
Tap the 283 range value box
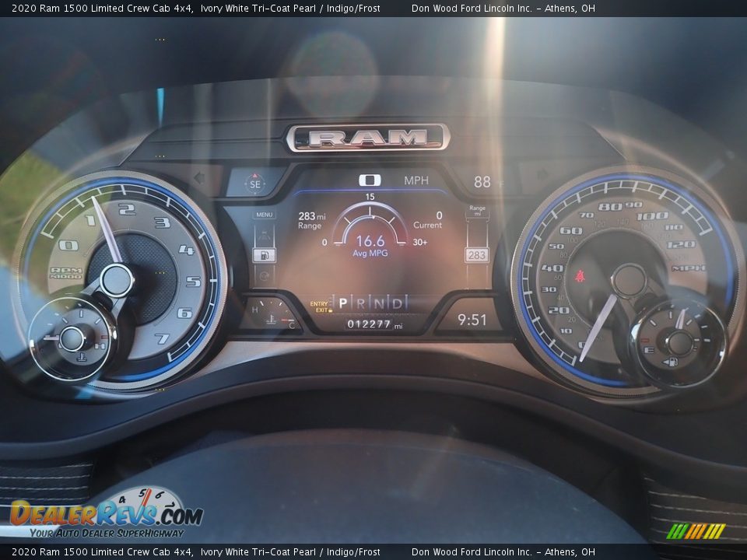pos(476,255)
